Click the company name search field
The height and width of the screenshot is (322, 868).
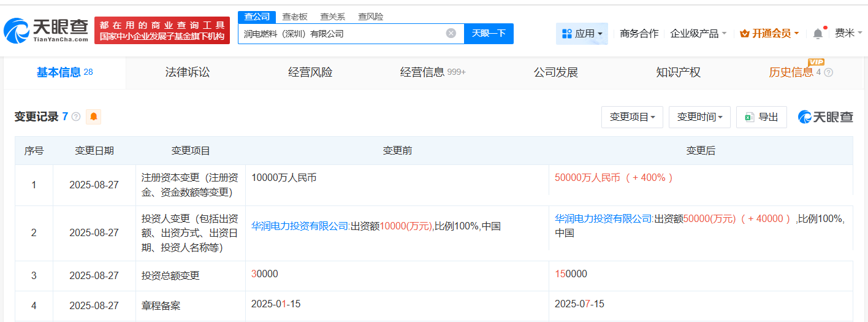[x=340, y=34]
